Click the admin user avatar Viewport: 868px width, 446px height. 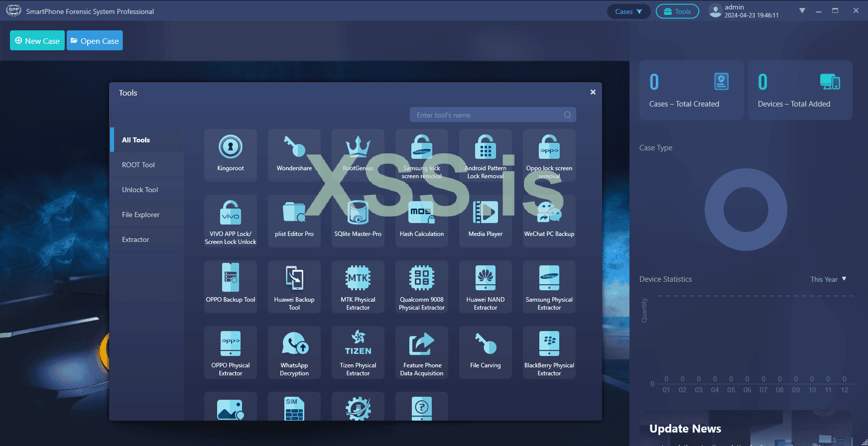[x=716, y=11]
